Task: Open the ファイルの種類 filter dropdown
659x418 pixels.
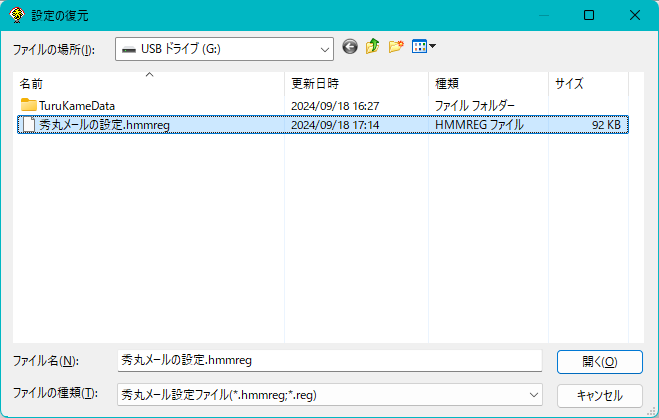Action: pyautogui.click(x=534, y=395)
